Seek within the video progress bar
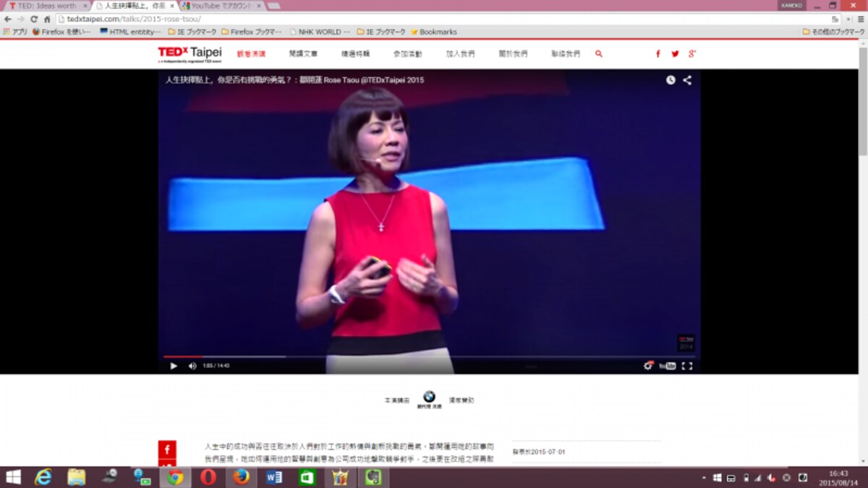The image size is (868, 488). coord(430,356)
